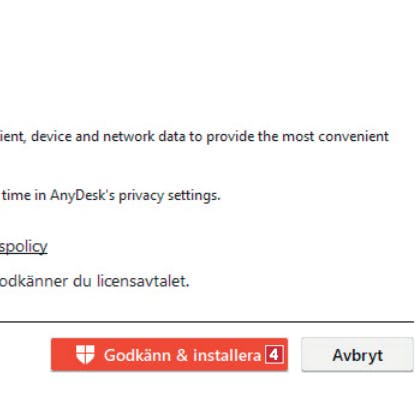Click "du" in the license agreement sentence

pos(82,281)
